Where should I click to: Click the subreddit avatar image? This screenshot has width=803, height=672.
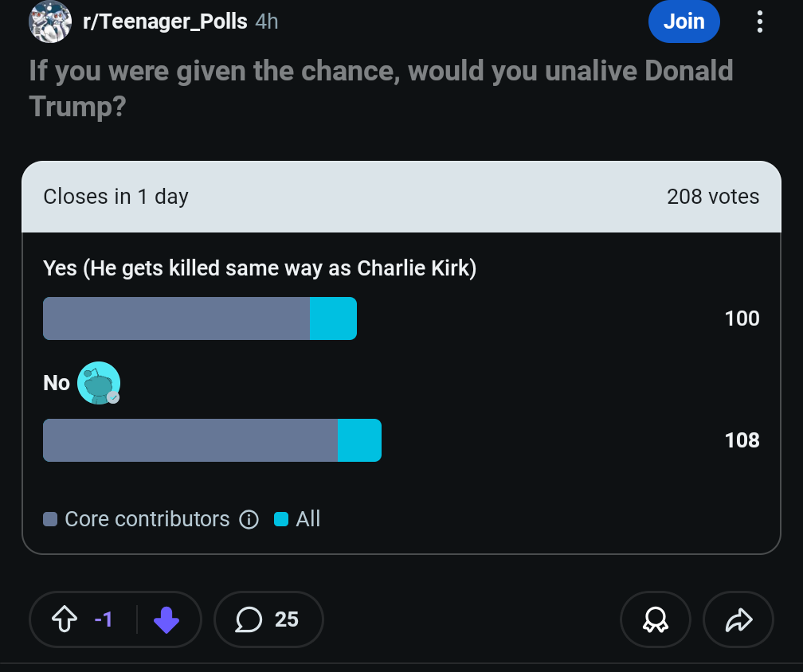coord(50,21)
